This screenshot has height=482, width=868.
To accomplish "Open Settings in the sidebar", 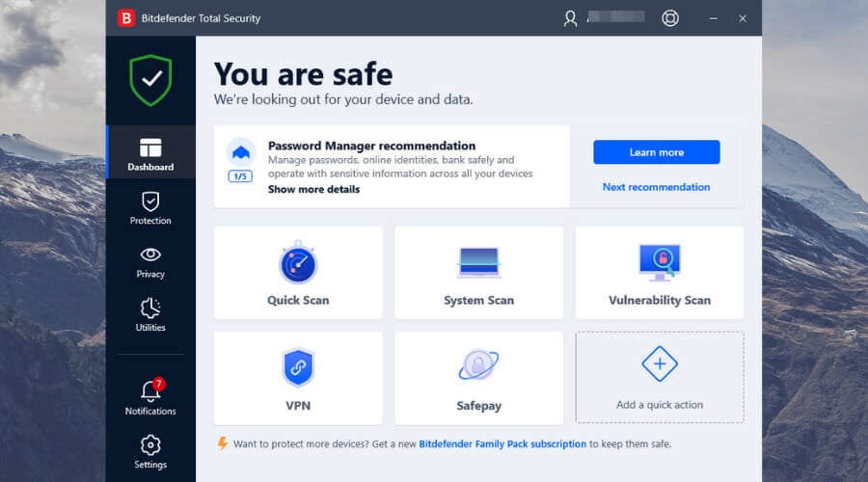I will tap(150, 452).
